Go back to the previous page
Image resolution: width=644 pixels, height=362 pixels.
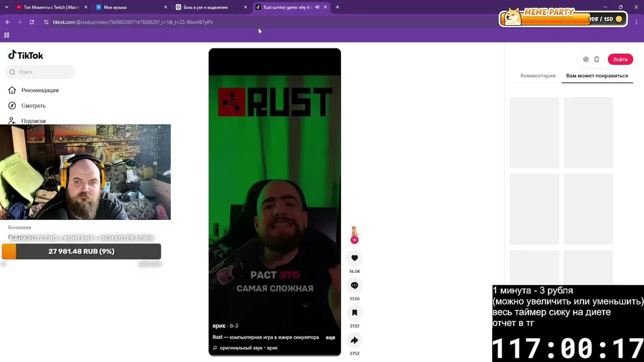point(8,22)
